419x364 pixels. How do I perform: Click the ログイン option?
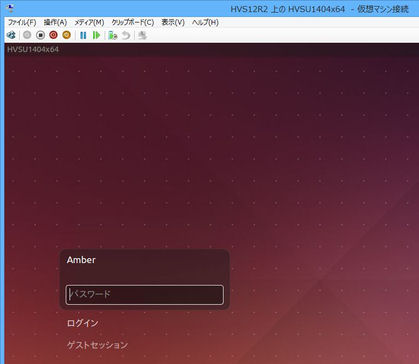tap(83, 323)
